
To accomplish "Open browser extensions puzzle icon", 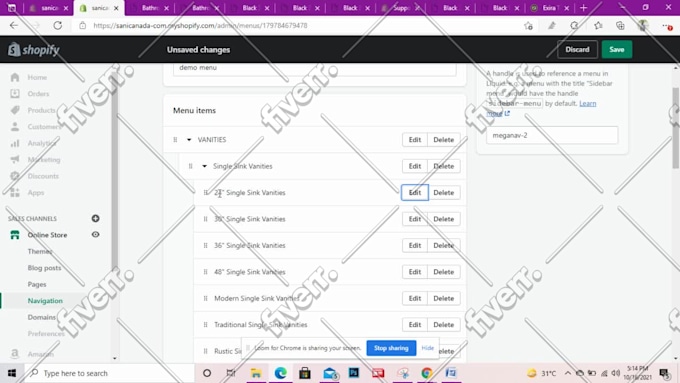I will (x=575, y=26).
